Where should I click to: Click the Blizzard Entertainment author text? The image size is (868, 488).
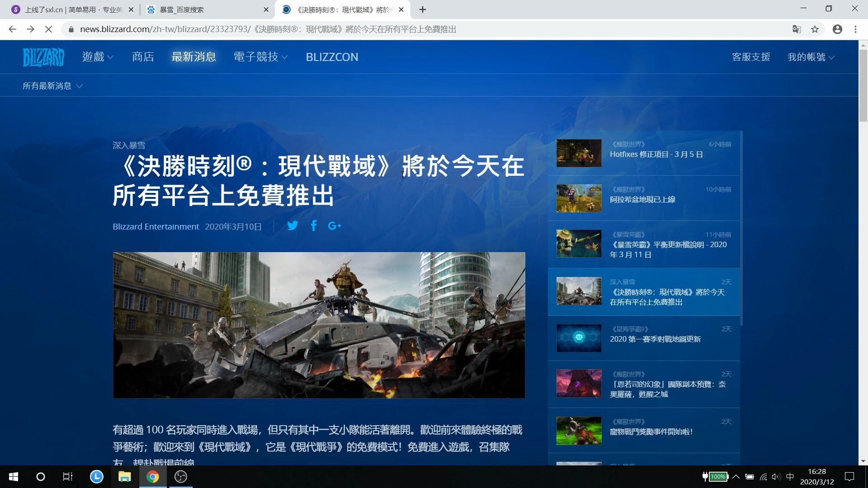click(x=156, y=226)
